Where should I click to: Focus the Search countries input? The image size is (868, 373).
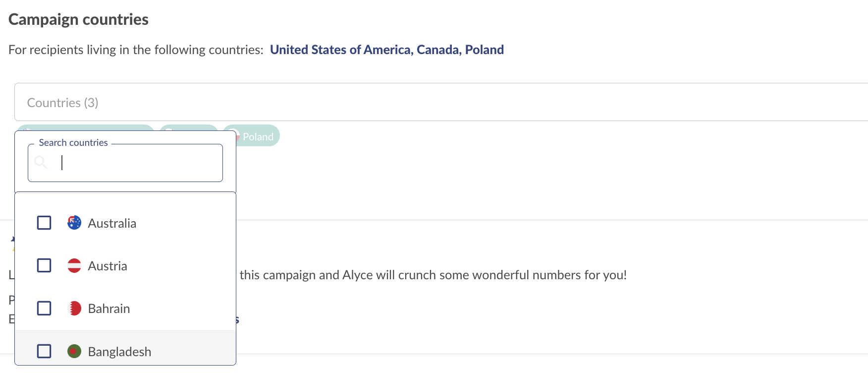125,163
